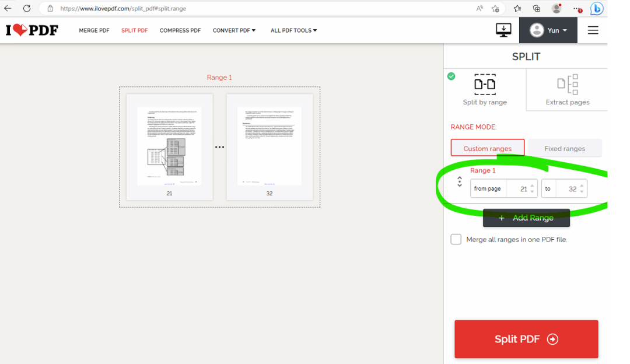The width and height of the screenshot is (630, 364).
Task: Switch to Extract pages mode
Action: click(x=568, y=90)
